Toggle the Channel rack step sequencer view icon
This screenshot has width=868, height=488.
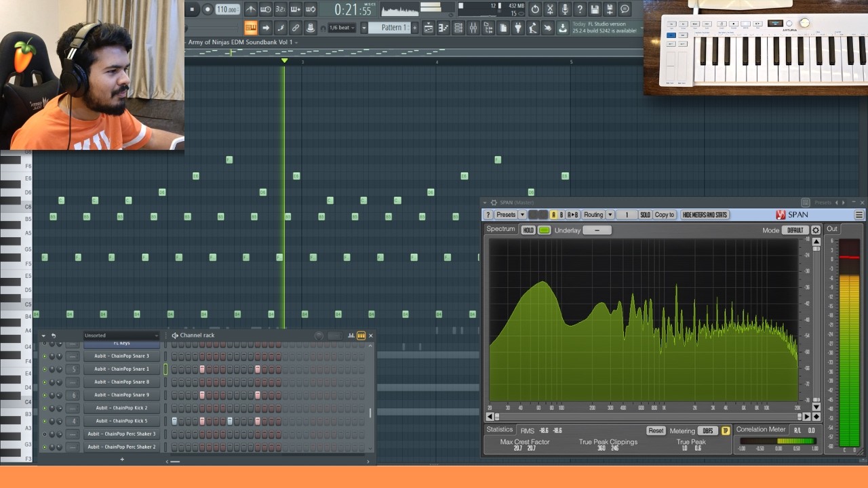pyautogui.click(x=361, y=335)
